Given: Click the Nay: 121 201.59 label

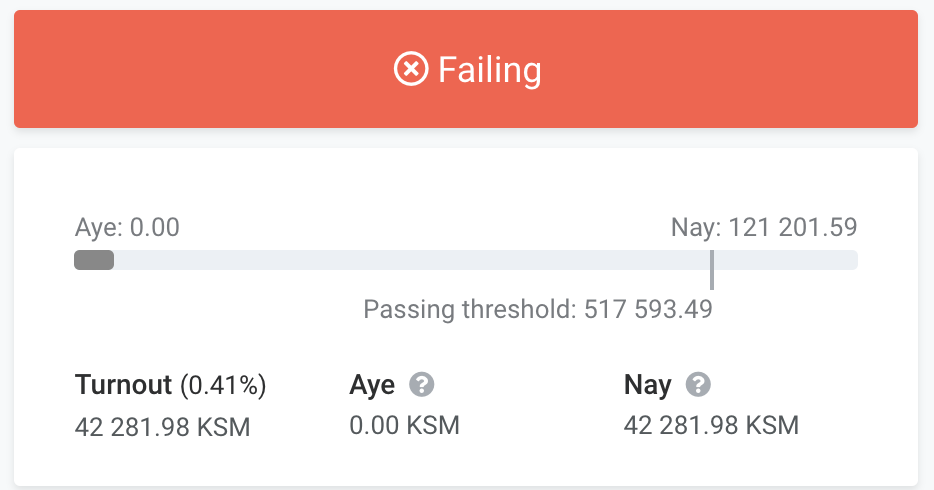Looking at the screenshot, I should click(x=764, y=227).
